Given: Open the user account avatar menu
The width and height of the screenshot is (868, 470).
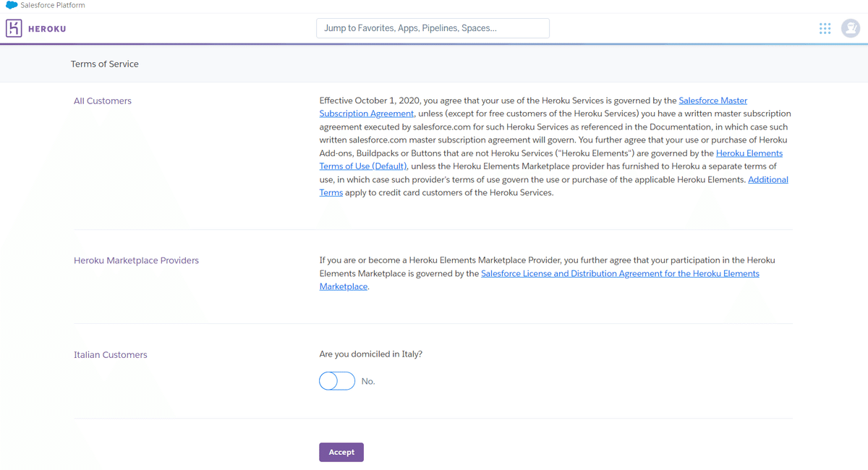Looking at the screenshot, I should click(851, 28).
